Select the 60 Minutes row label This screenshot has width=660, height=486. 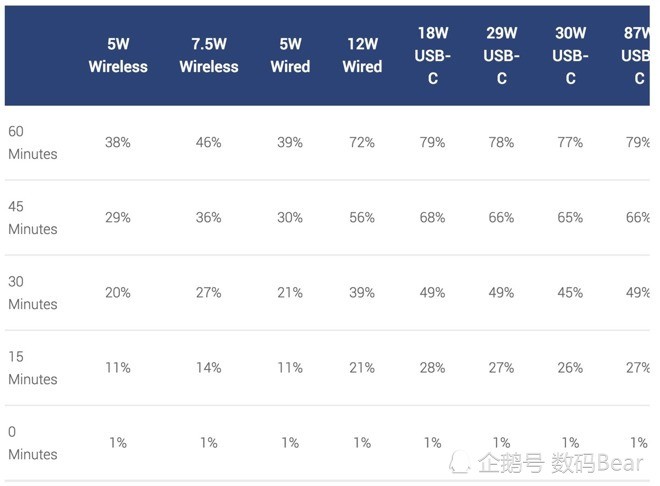pos(33,143)
